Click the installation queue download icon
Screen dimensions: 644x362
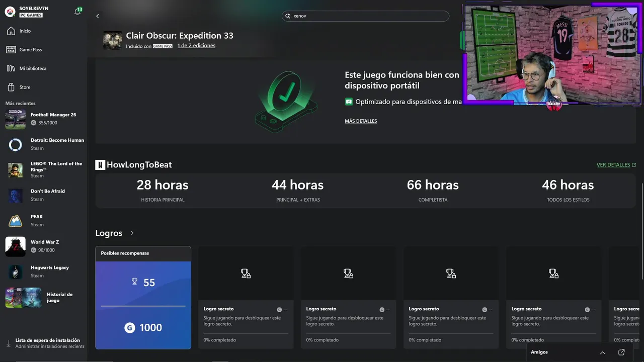point(8,344)
